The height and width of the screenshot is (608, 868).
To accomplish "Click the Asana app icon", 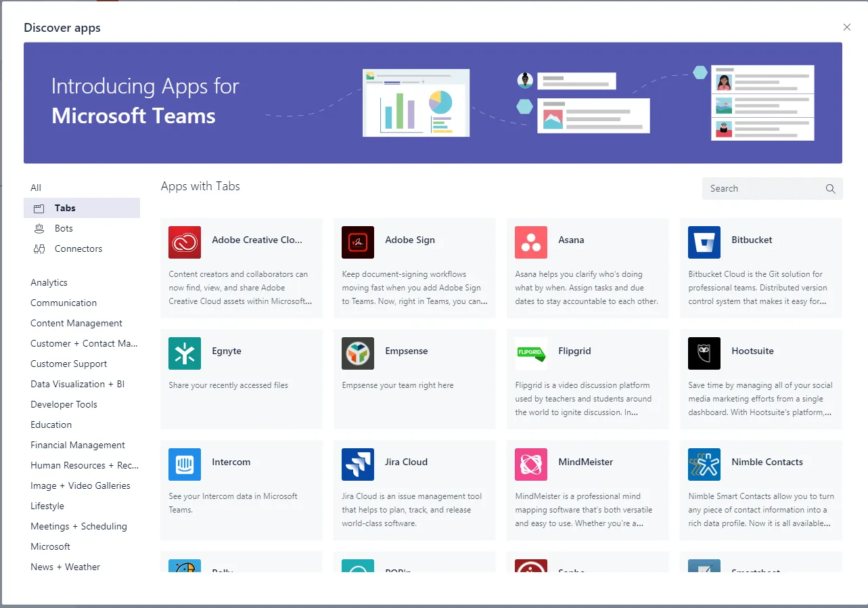I will click(531, 242).
